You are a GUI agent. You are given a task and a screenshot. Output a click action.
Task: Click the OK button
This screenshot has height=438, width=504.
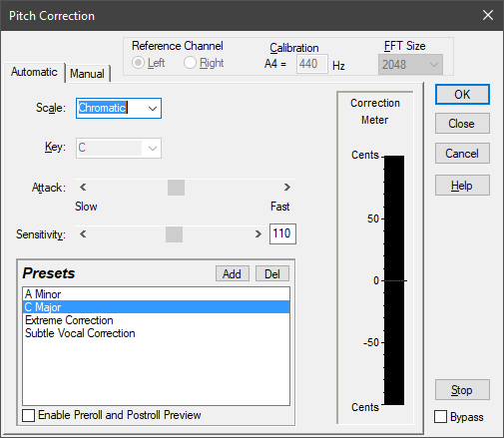pyautogui.click(x=462, y=95)
